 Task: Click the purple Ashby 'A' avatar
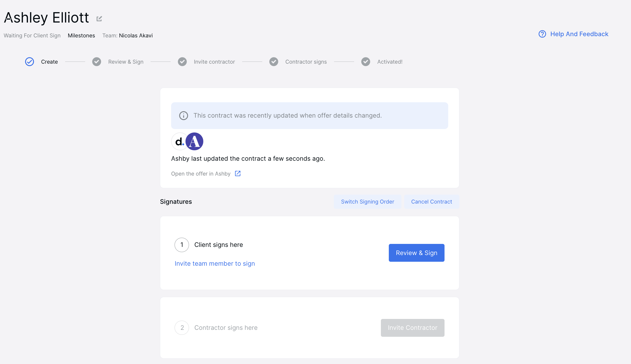point(194,141)
